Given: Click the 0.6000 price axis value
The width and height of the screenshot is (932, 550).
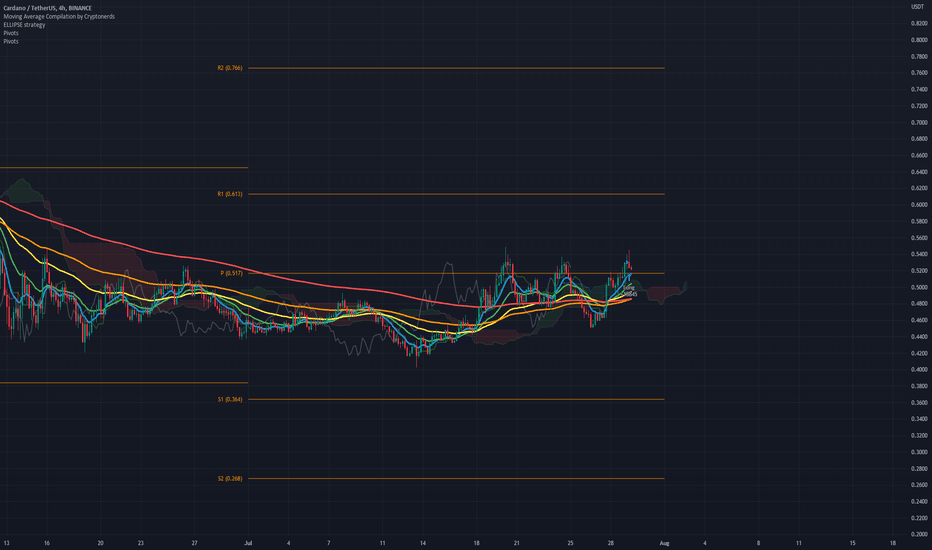Looking at the screenshot, I should pyautogui.click(x=919, y=205).
